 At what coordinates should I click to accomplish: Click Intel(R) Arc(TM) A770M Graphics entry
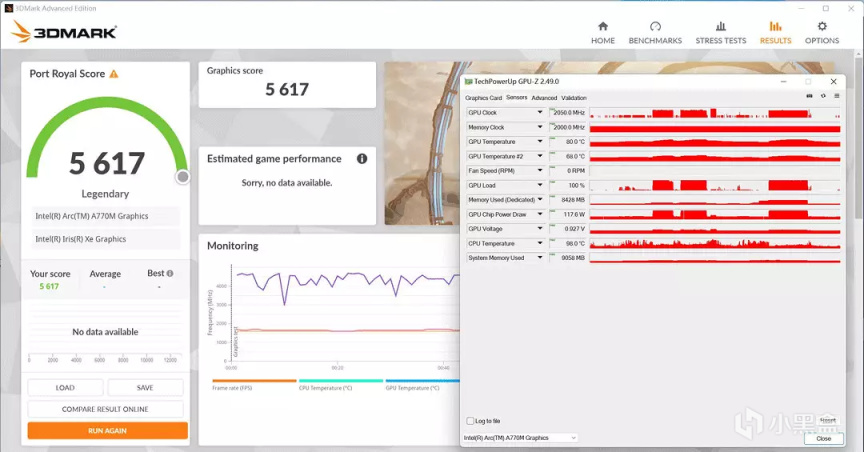(x=105, y=216)
